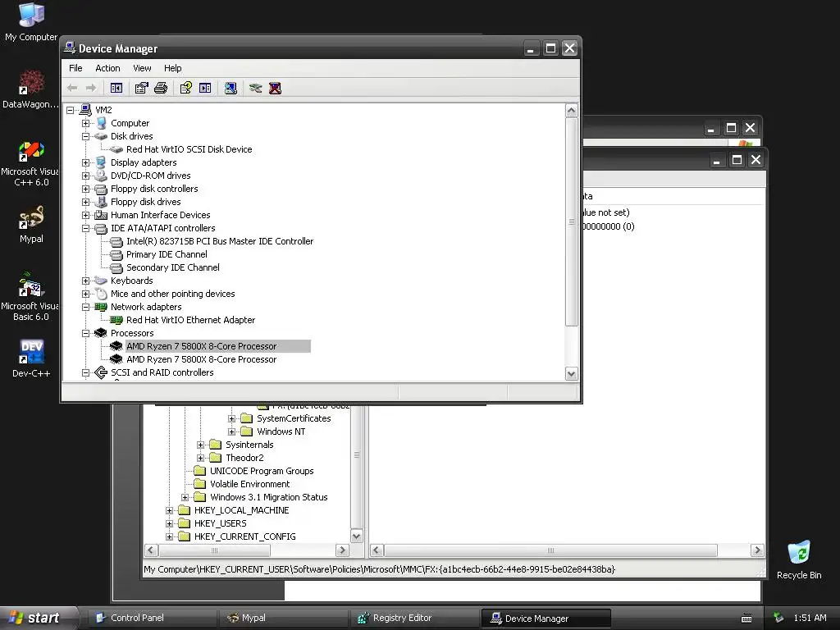The height and width of the screenshot is (630, 840).
Task: Click the Help toolbar icon with question mark
Action: 186,88
